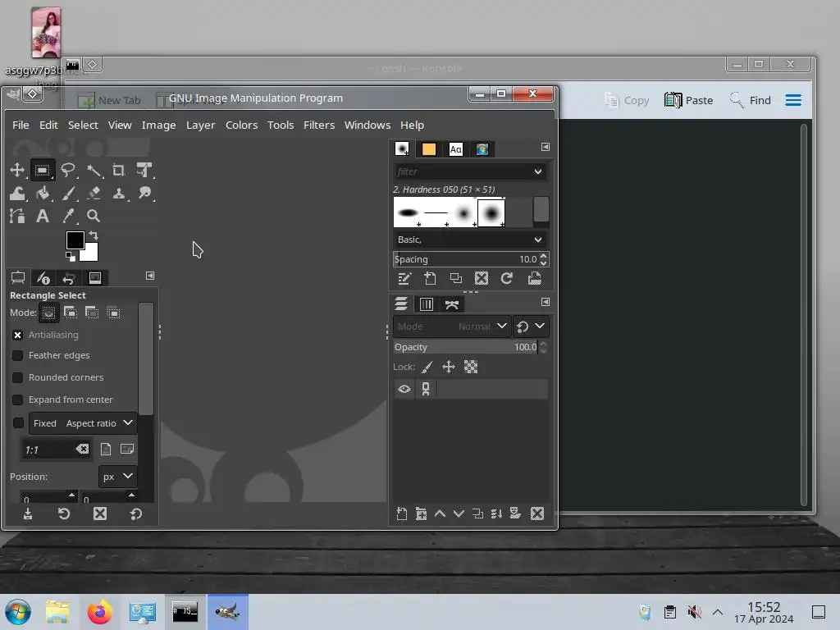Switch to Tool Options tab
Viewport: 840px width, 630px height.
pyautogui.click(x=18, y=277)
